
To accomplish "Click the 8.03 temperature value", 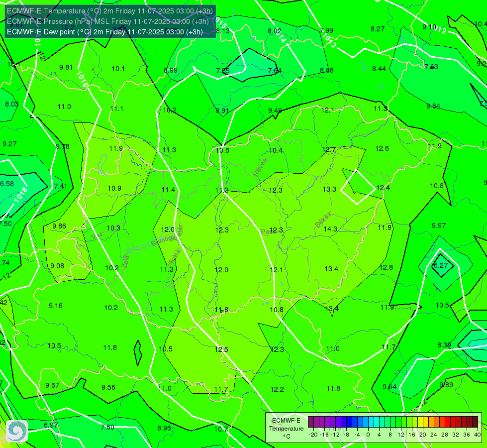I will click(12, 104).
